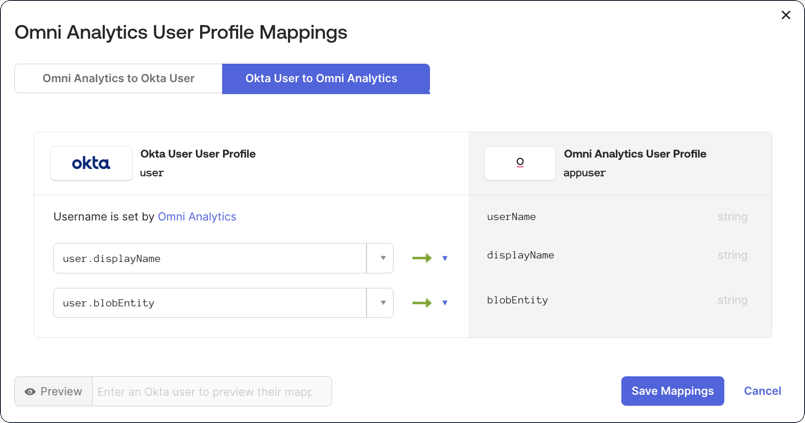Viewport: 805px width, 423px height.
Task: Expand the user.blobEntity attribute dropdown
Action: click(381, 303)
